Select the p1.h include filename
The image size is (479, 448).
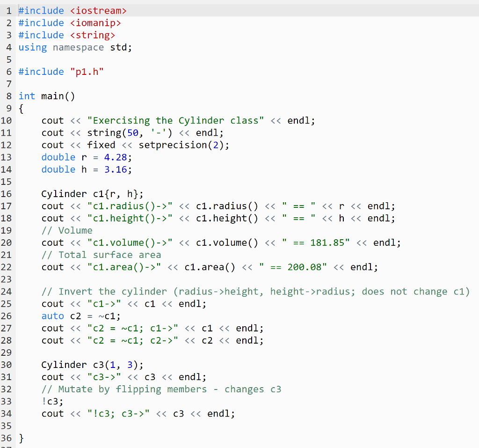pyautogui.click(x=87, y=72)
